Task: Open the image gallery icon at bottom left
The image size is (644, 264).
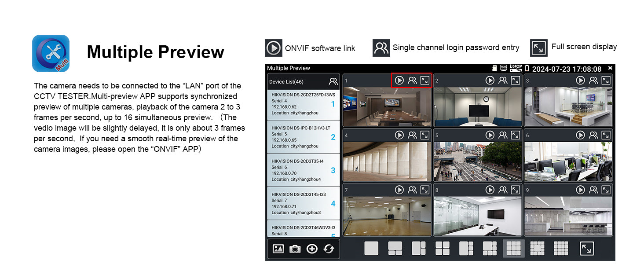Action: click(278, 249)
